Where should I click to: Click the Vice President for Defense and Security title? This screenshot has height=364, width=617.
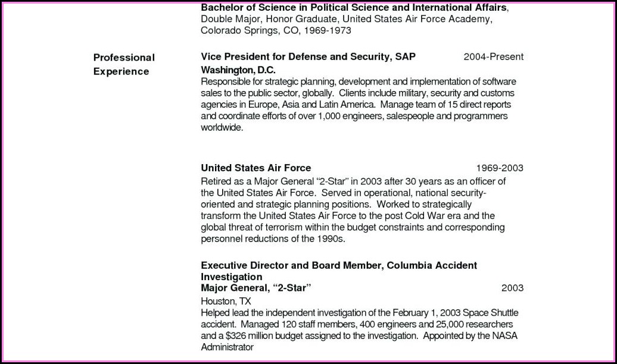308,57
